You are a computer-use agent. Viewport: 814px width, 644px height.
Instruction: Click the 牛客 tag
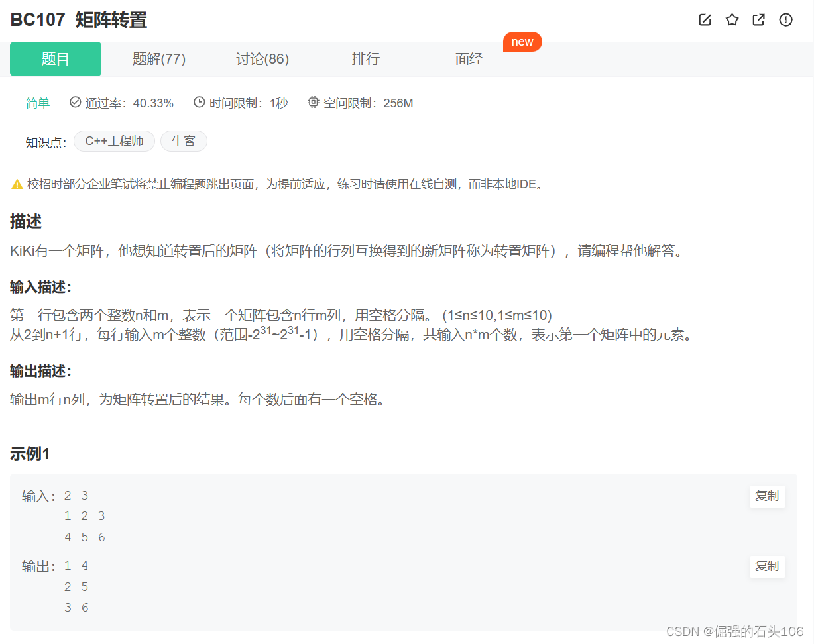pos(184,141)
